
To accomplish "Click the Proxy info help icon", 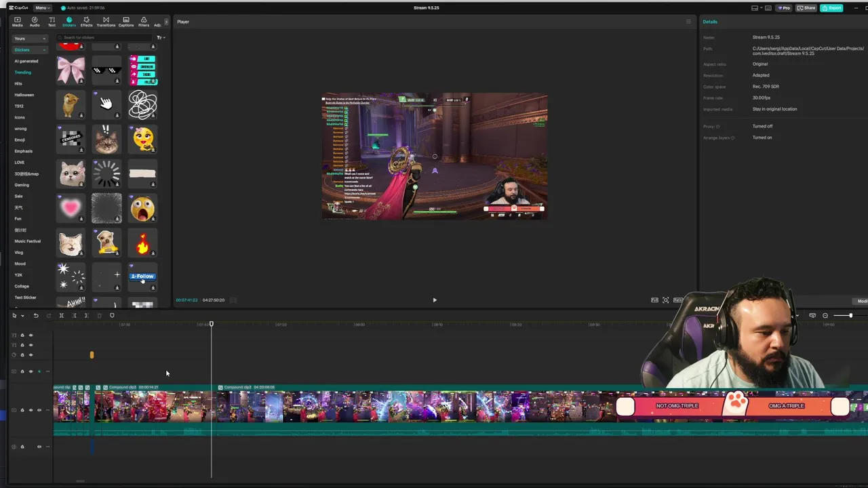I will tap(718, 127).
